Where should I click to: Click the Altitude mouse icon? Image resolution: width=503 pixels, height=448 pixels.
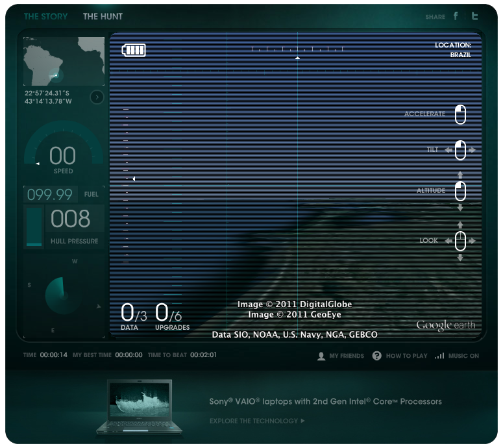[x=460, y=191]
